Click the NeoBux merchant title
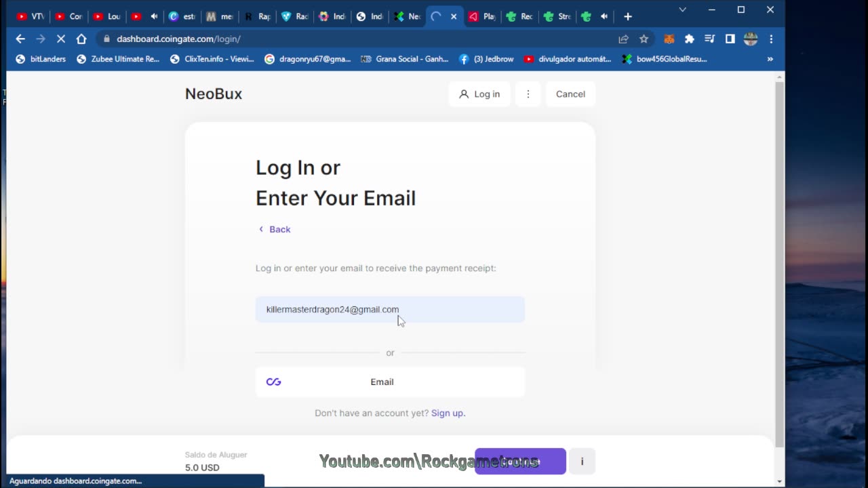 pyautogui.click(x=214, y=94)
